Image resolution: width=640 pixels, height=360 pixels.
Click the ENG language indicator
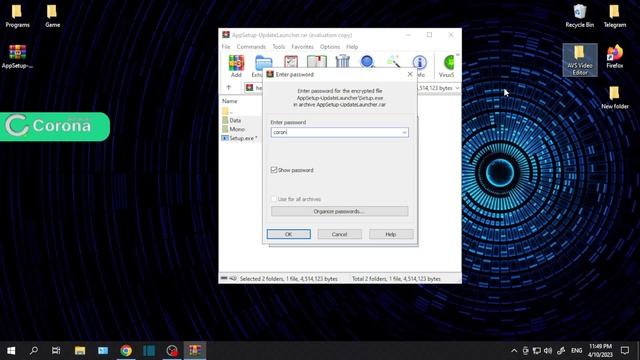pyautogui.click(x=576, y=351)
